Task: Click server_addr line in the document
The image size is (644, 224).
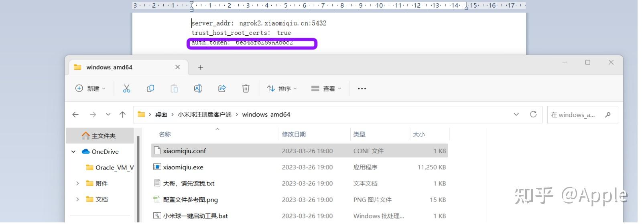Action: (259, 23)
